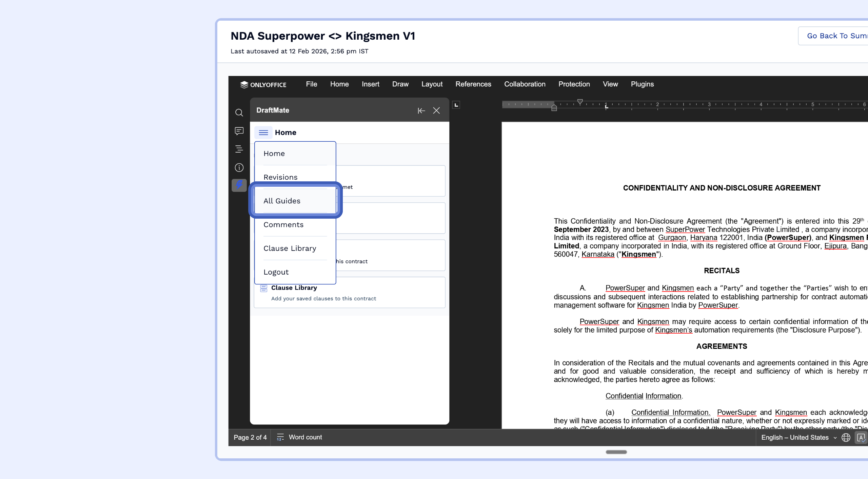Select All Guides from the dropdown menu
The height and width of the screenshot is (479, 868).
point(282,201)
